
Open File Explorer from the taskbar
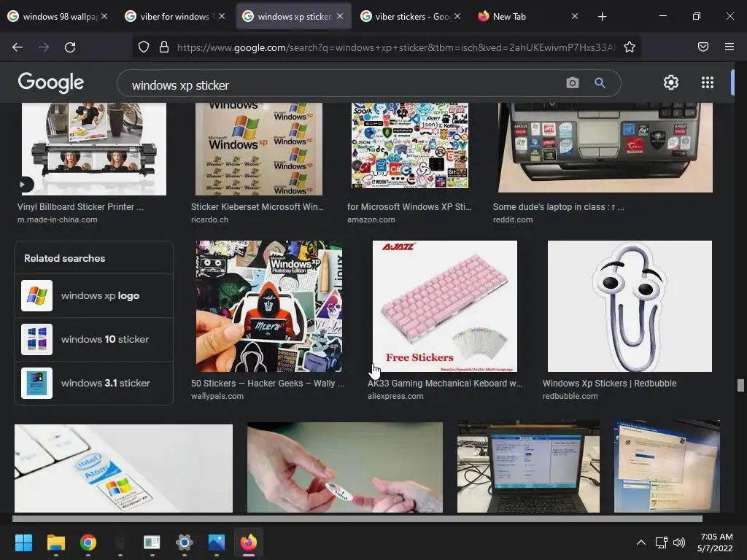pyautogui.click(x=55, y=542)
